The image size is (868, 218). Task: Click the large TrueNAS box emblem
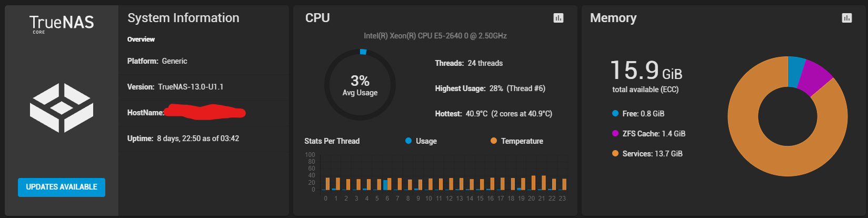62,108
